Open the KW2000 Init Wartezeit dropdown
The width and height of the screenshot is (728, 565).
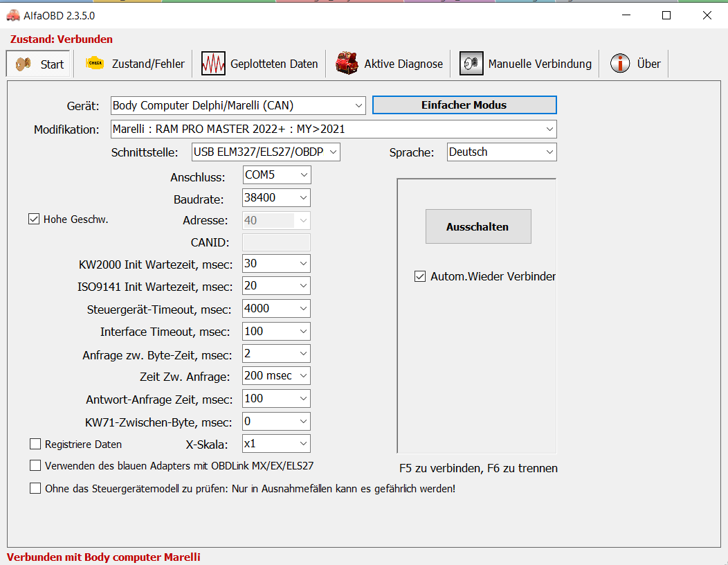click(277, 263)
